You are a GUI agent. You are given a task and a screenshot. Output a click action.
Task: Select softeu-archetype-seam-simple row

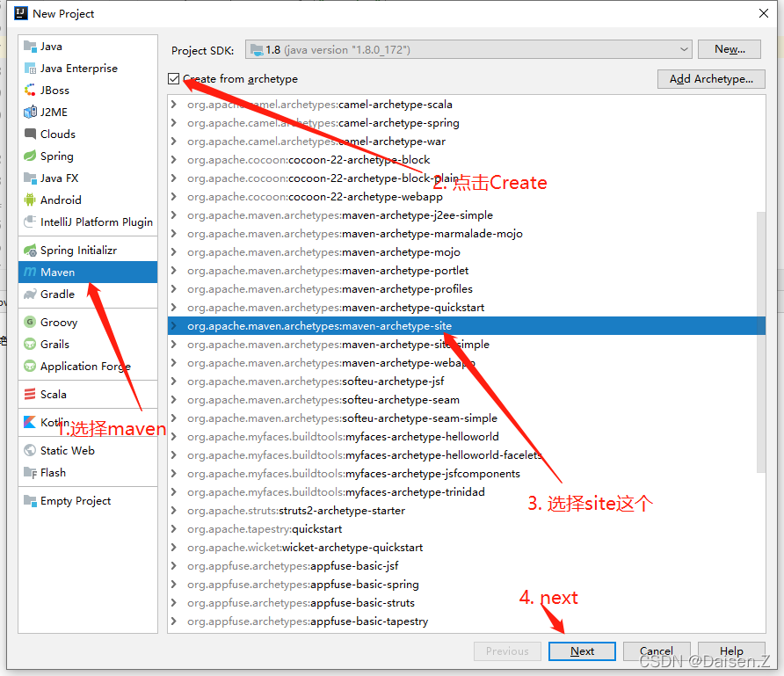click(x=466, y=418)
